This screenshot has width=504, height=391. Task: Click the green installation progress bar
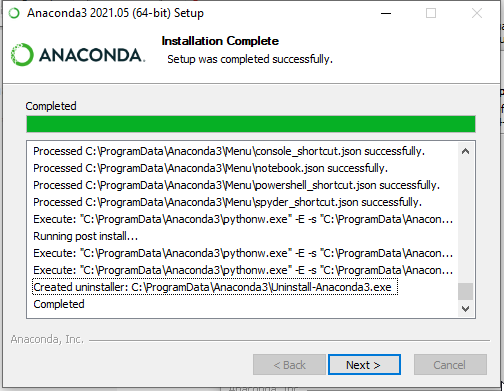[x=251, y=124]
